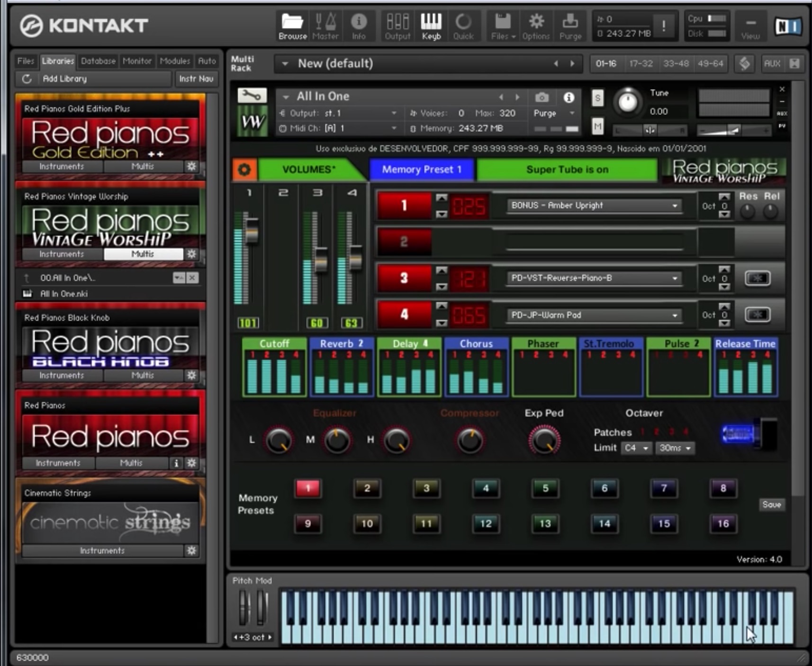The width and height of the screenshot is (812, 666).
Task: Click the rack minimize icon beside AUX
Action: pyautogui.click(x=794, y=63)
